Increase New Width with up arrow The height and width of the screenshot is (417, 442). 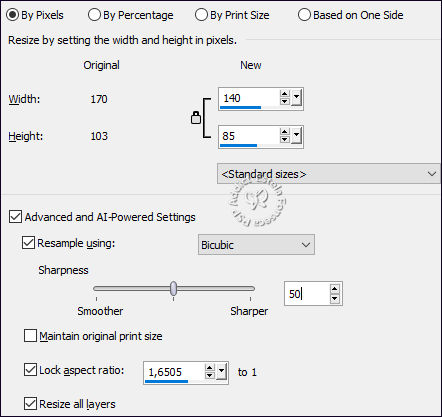pyautogui.click(x=284, y=94)
